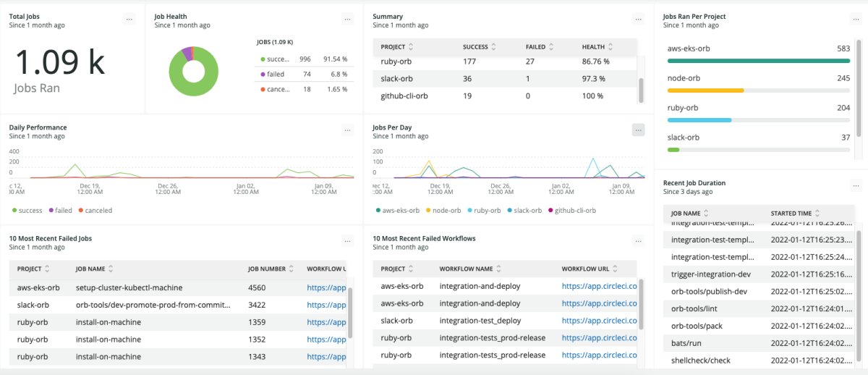Open Jobs Per Day widget ellipsis menu

[x=637, y=130]
